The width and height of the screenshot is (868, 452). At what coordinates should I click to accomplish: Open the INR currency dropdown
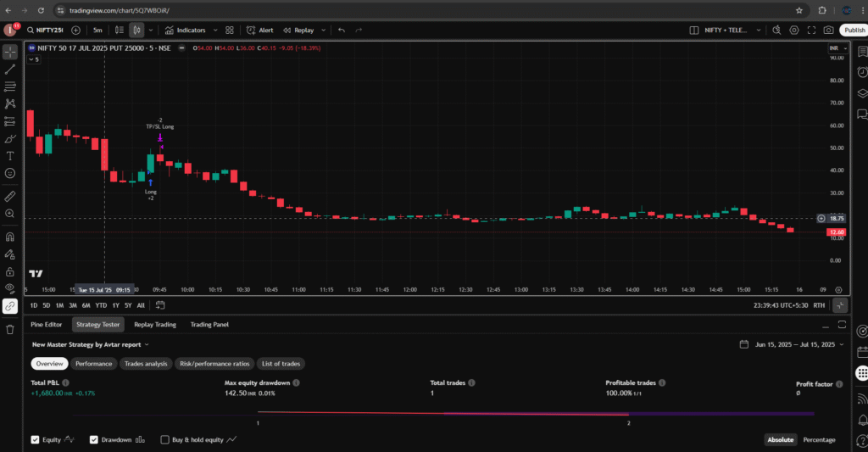(x=837, y=48)
